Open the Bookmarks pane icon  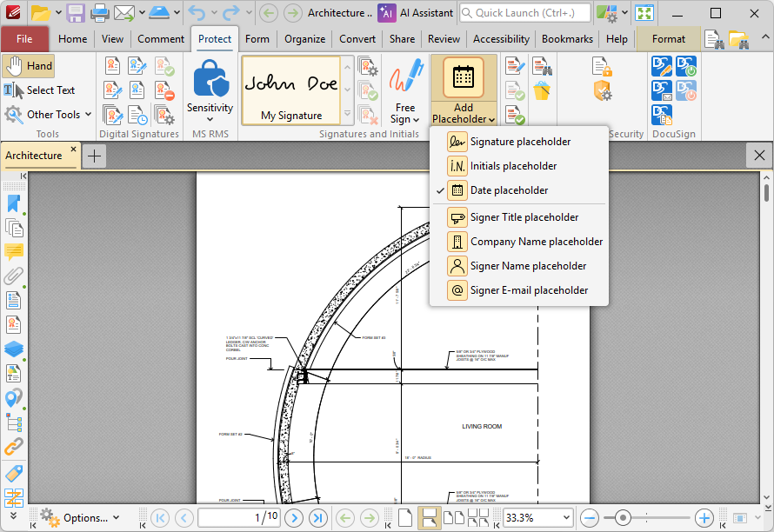14,203
